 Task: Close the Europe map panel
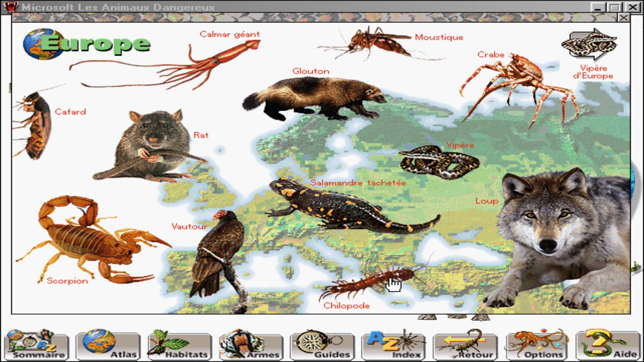point(624,17)
